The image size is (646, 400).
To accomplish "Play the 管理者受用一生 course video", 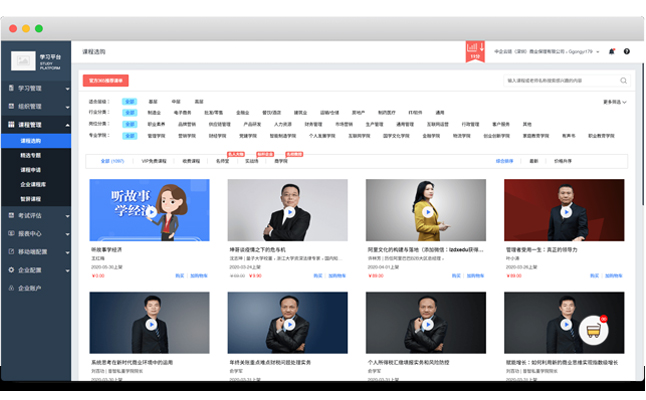I will [566, 212].
